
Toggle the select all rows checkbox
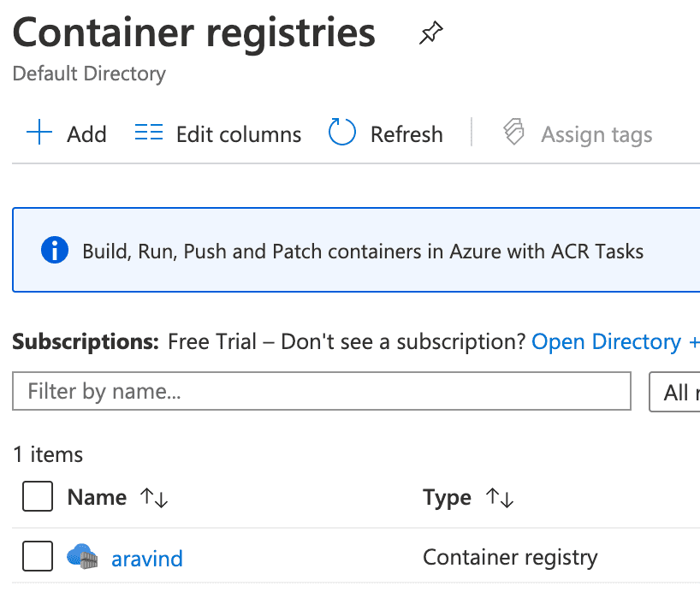[x=38, y=497]
